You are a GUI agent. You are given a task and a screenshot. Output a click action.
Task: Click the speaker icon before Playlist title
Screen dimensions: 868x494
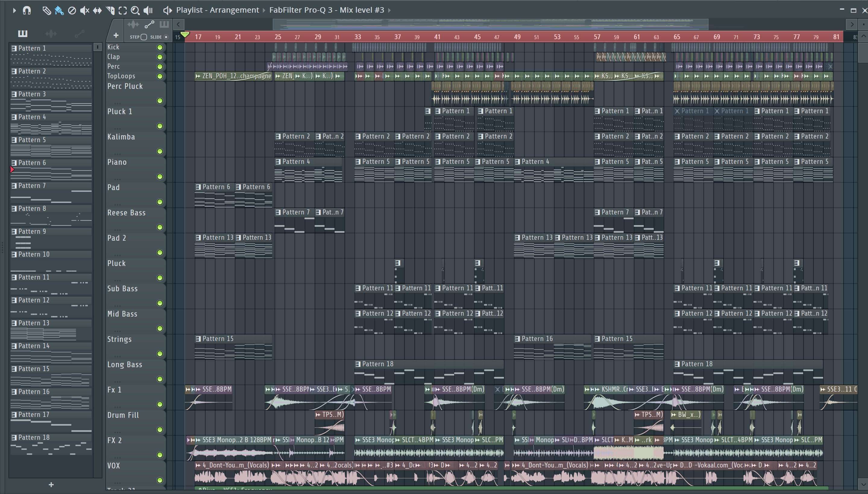[x=167, y=10]
